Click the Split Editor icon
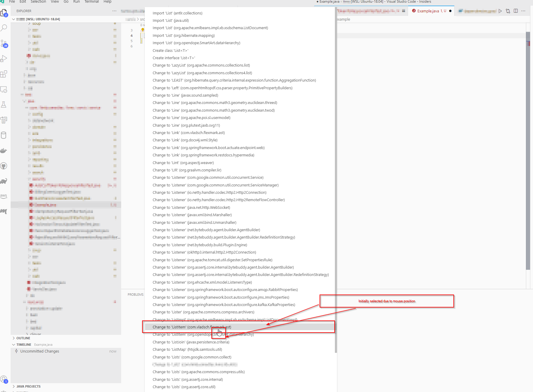 click(x=516, y=11)
